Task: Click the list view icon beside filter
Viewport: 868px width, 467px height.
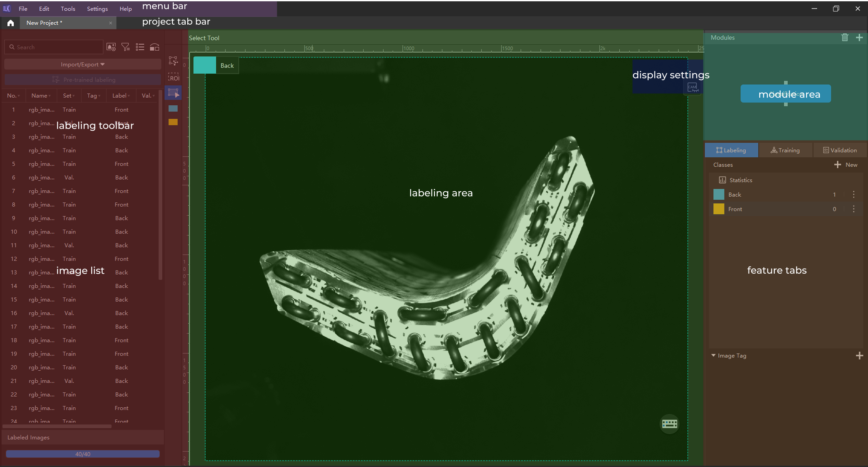Action: pos(140,47)
